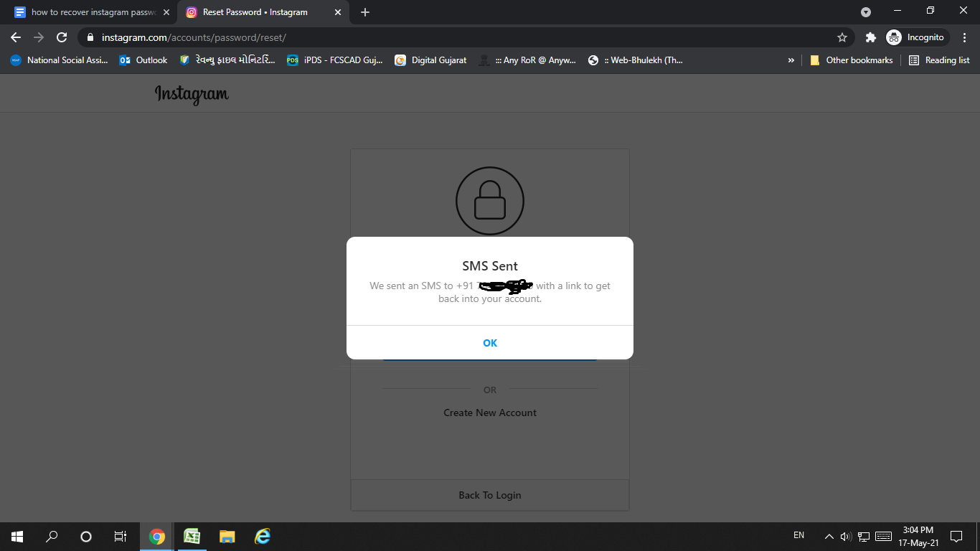
Task: Go forward to the next page
Action: [39, 37]
